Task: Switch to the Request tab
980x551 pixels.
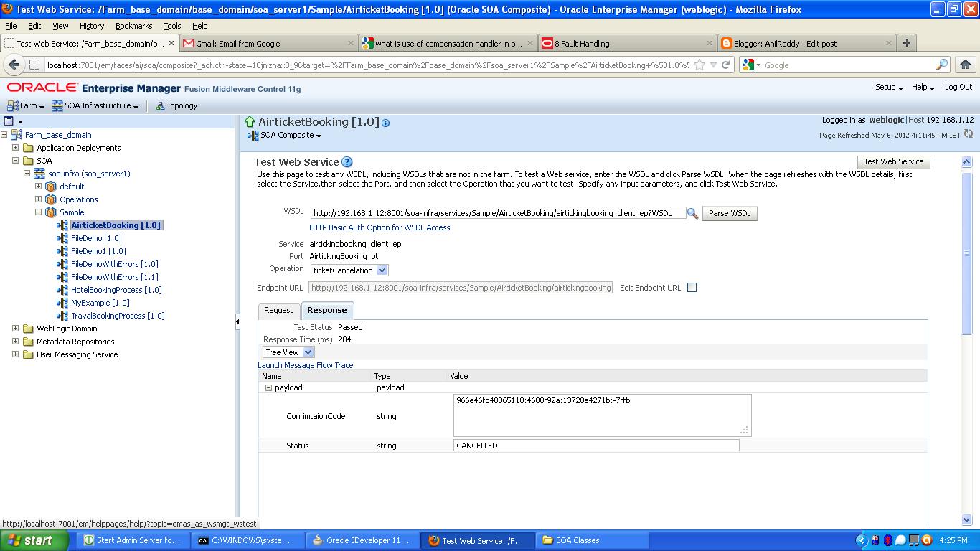Action: (278, 310)
